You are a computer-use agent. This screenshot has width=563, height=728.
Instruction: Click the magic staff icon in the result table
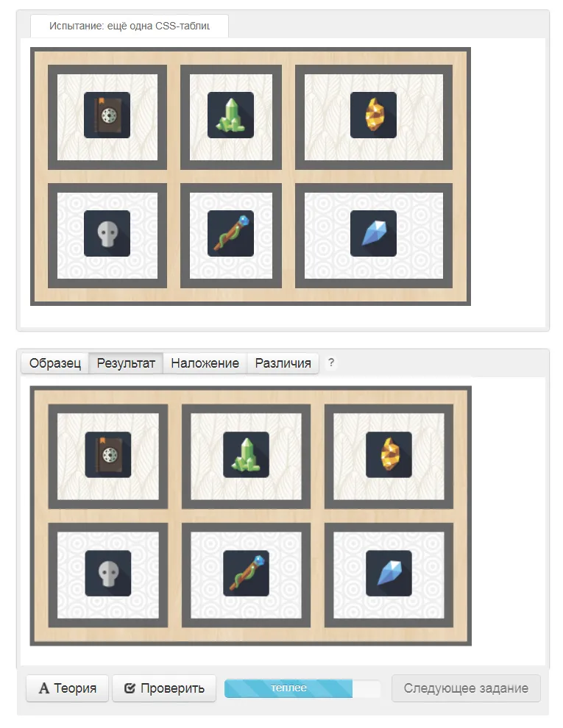click(247, 574)
